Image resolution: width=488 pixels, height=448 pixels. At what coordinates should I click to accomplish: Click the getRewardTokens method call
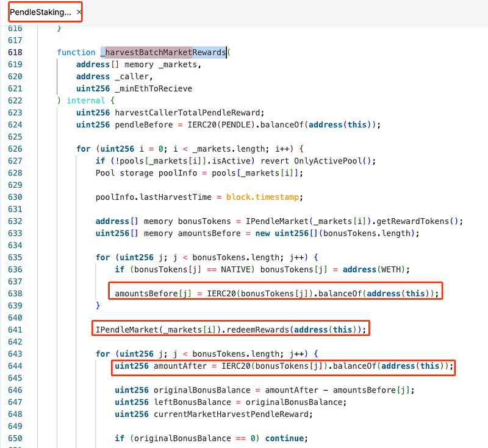coord(421,221)
